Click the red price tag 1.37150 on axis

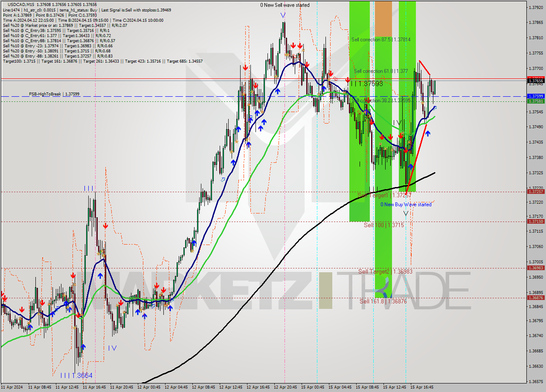click(x=536, y=222)
